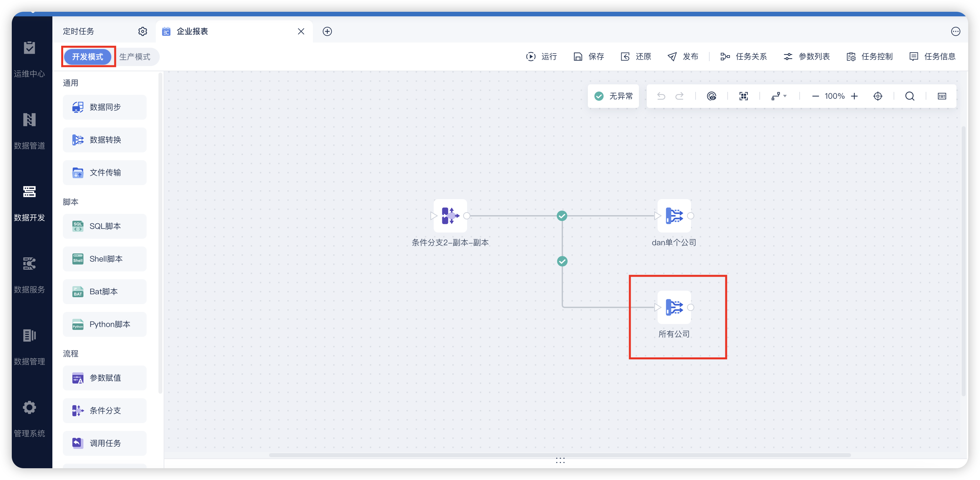
Task: Open the more options ellipsis menu
Action: 955,31
